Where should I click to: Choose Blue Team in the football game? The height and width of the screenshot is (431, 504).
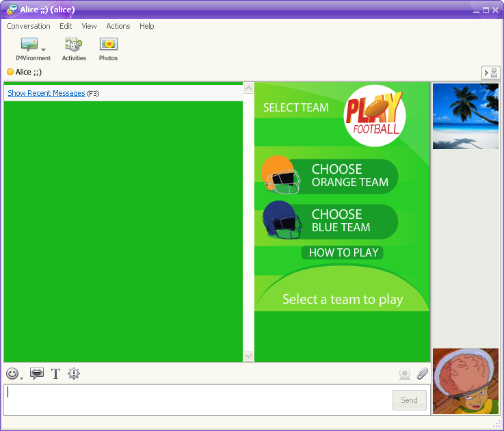click(341, 221)
